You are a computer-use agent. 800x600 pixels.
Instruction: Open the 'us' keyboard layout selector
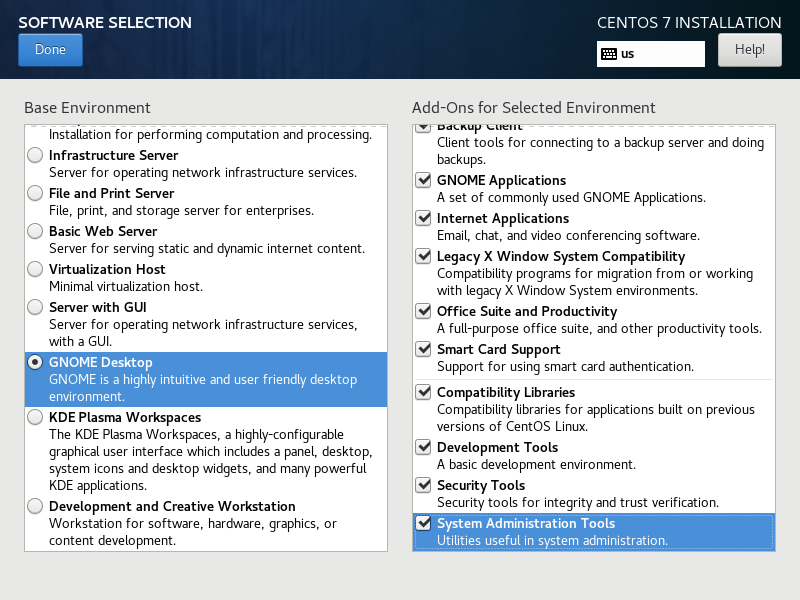(x=650, y=53)
